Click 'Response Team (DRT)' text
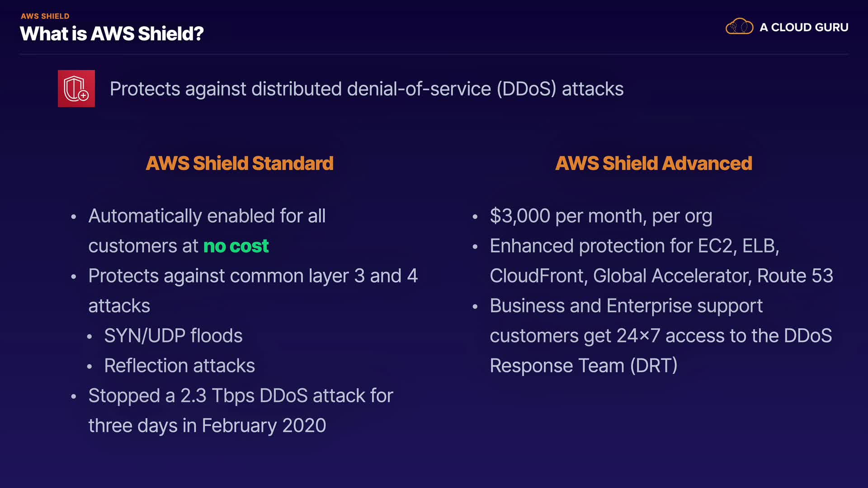Viewport: 868px width, 488px height. coord(583,366)
